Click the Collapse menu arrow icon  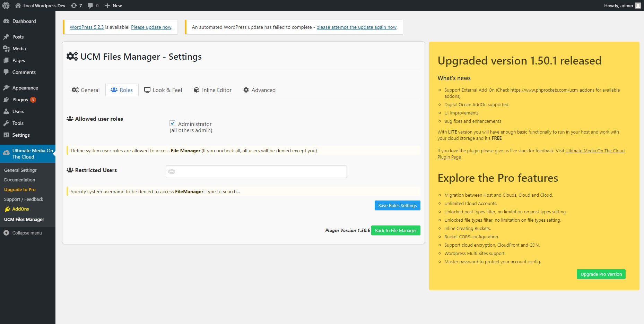6,233
